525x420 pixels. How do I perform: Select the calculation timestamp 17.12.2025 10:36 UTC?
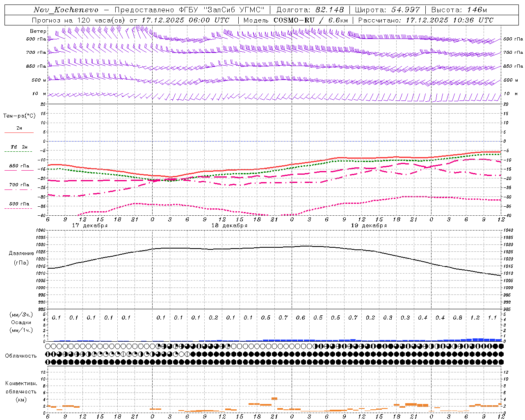450,20
